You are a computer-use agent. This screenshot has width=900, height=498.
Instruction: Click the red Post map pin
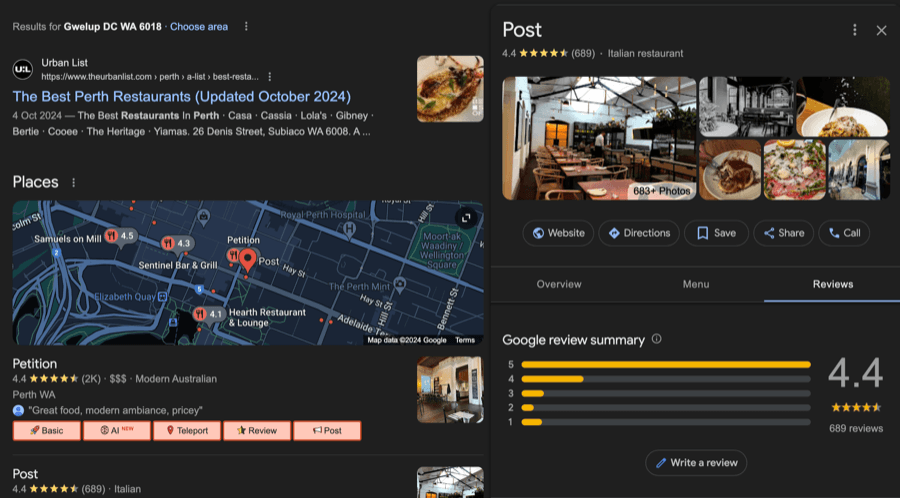246,260
